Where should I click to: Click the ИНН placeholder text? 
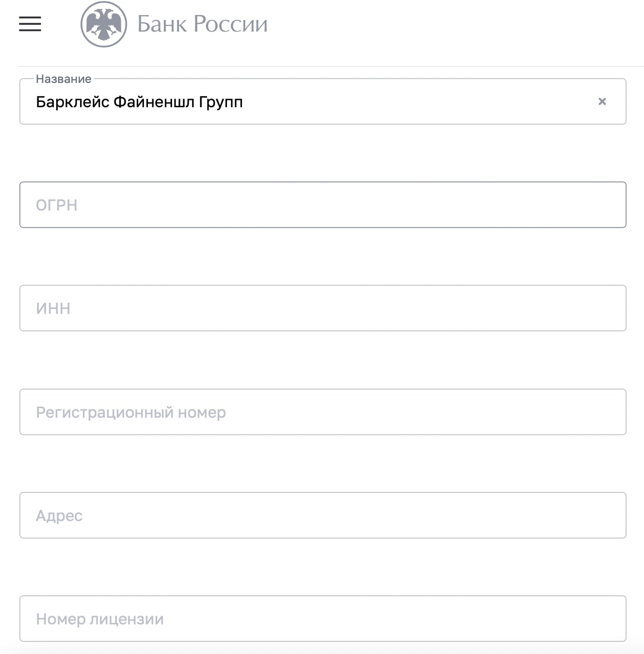53,309
